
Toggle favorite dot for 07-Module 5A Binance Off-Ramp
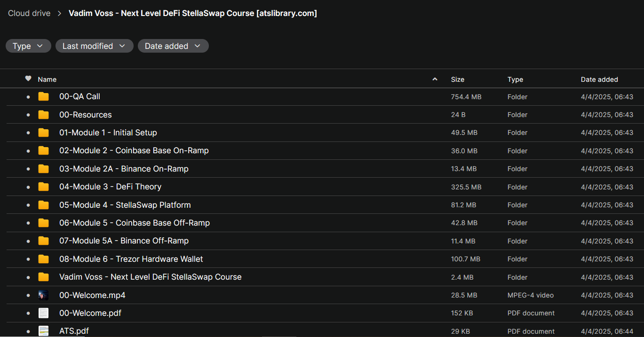[x=28, y=241]
